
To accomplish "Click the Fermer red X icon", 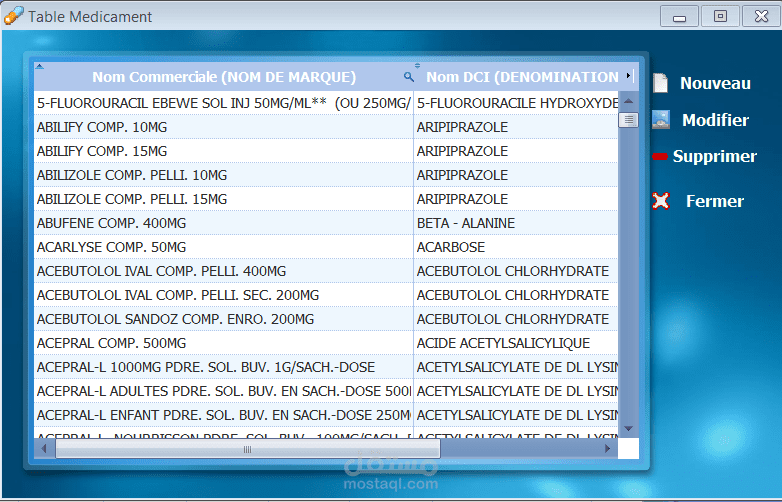I will click(661, 201).
